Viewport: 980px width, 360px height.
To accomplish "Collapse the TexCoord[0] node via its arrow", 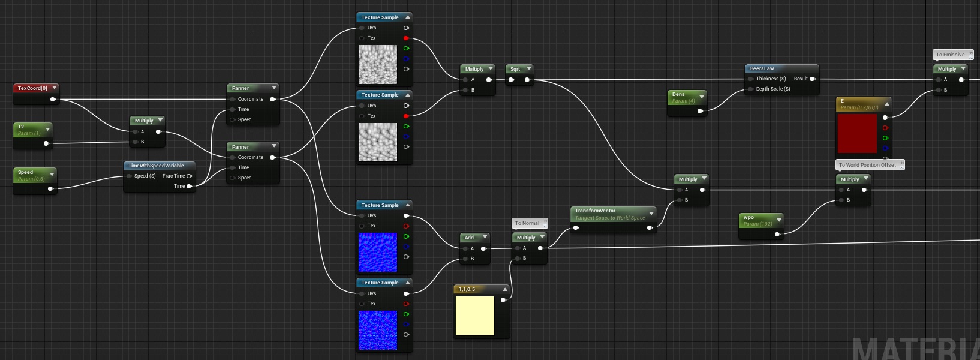I will [54, 88].
